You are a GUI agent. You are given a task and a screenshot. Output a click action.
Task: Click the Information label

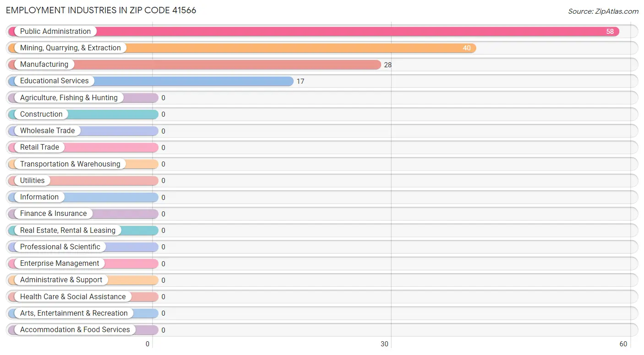pos(39,197)
